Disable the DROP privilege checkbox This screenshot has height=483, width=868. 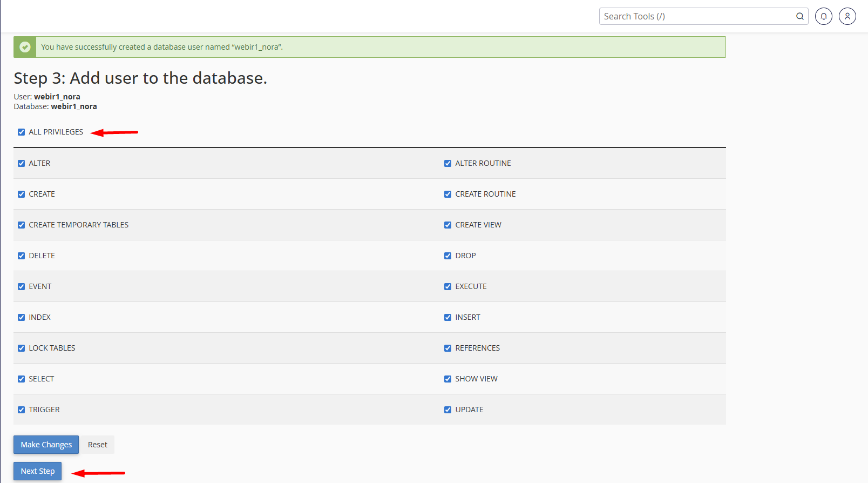point(447,256)
